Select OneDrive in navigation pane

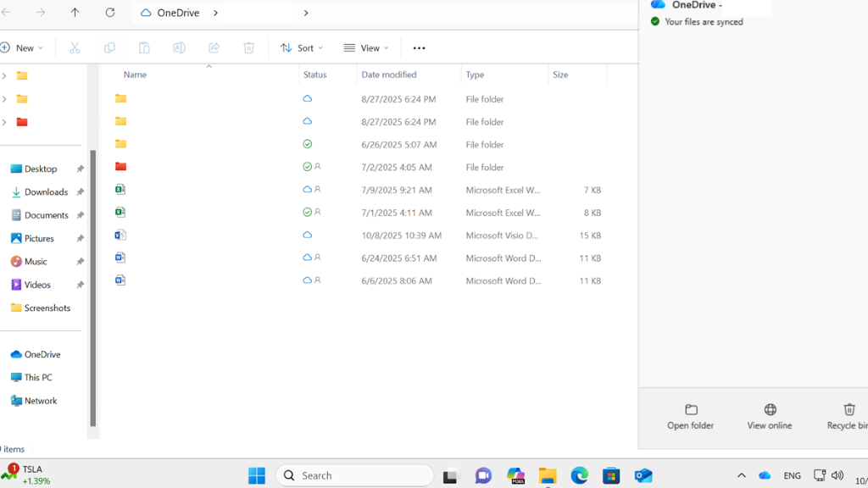(44, 354)
